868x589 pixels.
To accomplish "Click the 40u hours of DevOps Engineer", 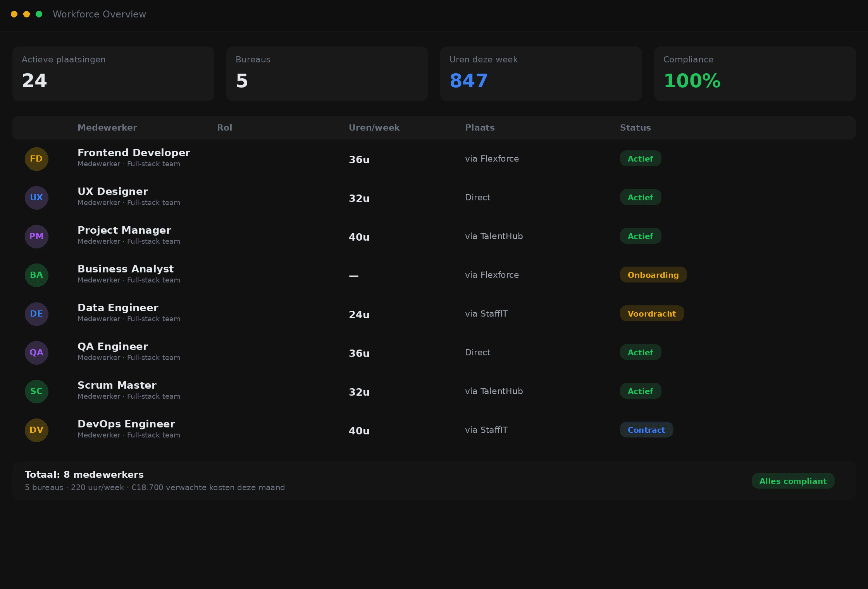I will pyautogui.click(x=359, y=431).
